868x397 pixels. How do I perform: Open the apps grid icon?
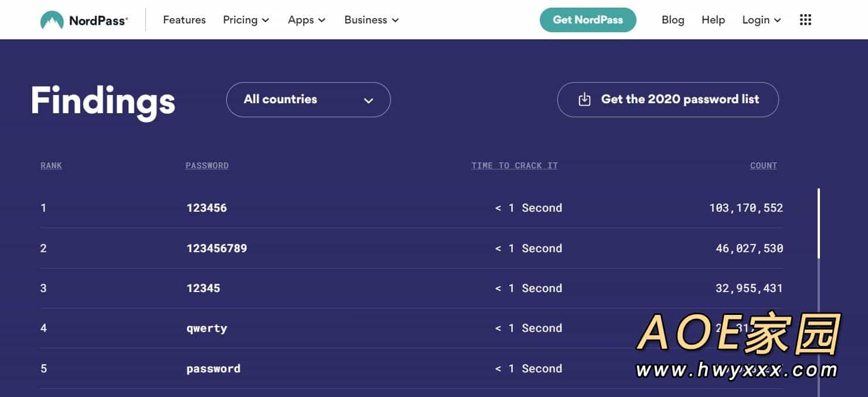point(805,20)
